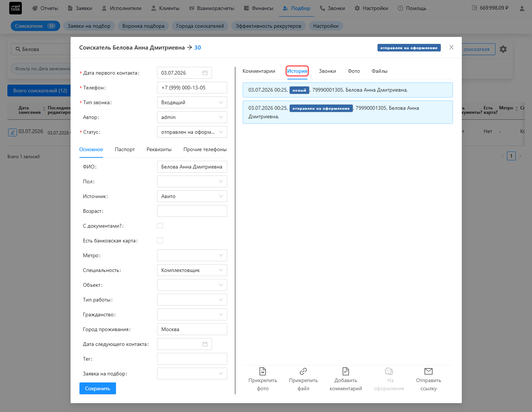532x412 pixels.
Task: Switch to the Файлы tab
Action: [x=379, y=71]
